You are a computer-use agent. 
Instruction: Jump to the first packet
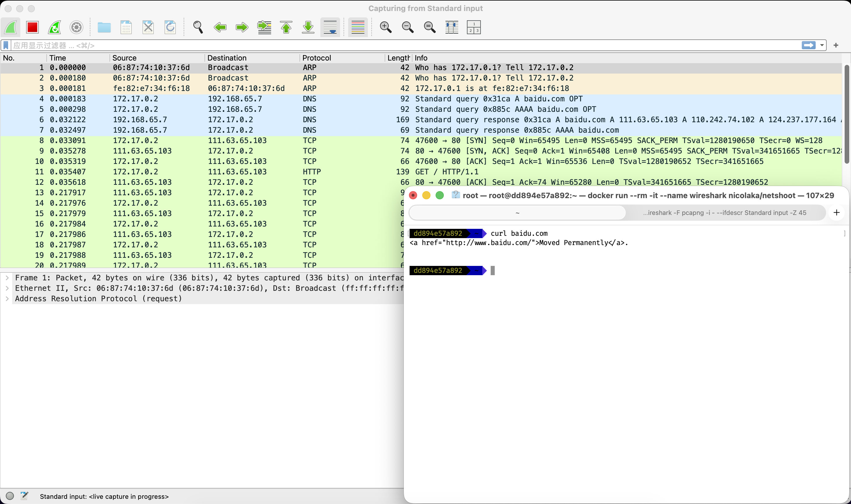(x=286, y=27)
